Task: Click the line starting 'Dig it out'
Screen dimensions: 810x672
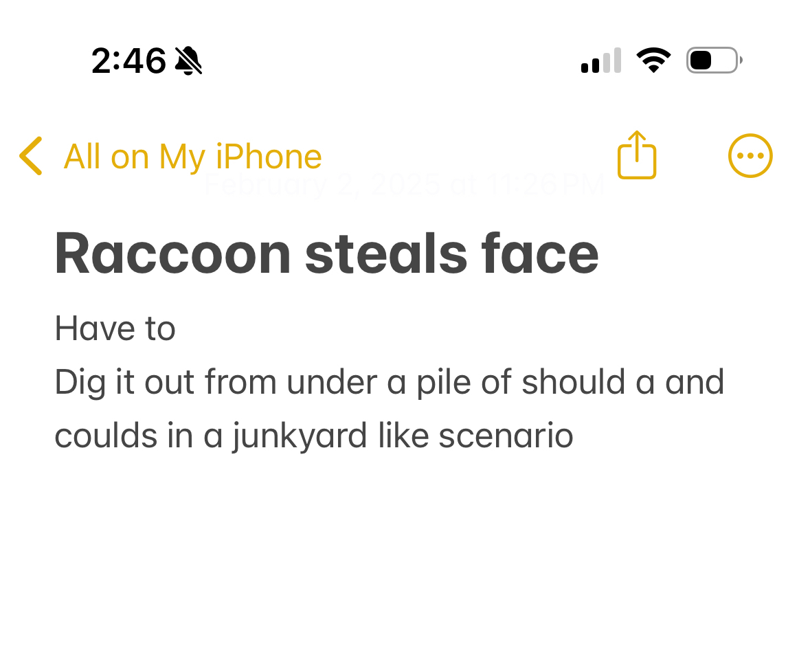Action: click(389, 382)
